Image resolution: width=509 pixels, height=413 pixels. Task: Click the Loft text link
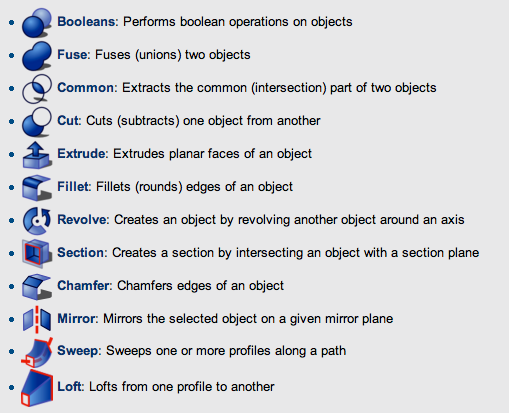click(69, 387)
